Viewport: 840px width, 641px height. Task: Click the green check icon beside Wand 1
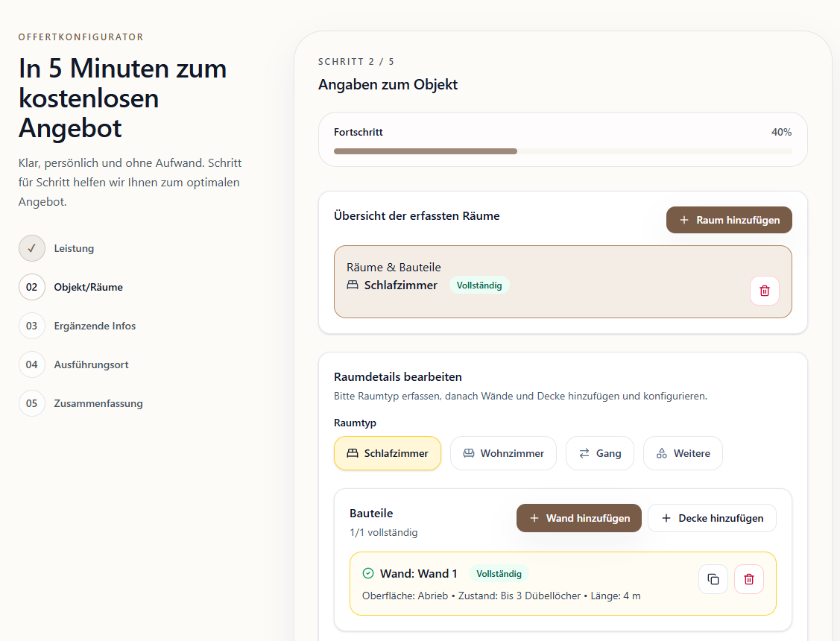click(368, 573)
